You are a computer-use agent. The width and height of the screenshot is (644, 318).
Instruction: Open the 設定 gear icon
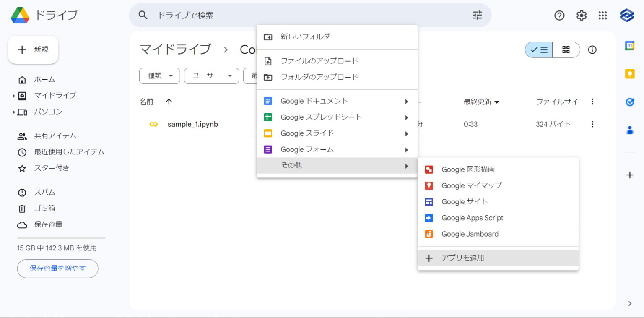click(x=581, y=15)
